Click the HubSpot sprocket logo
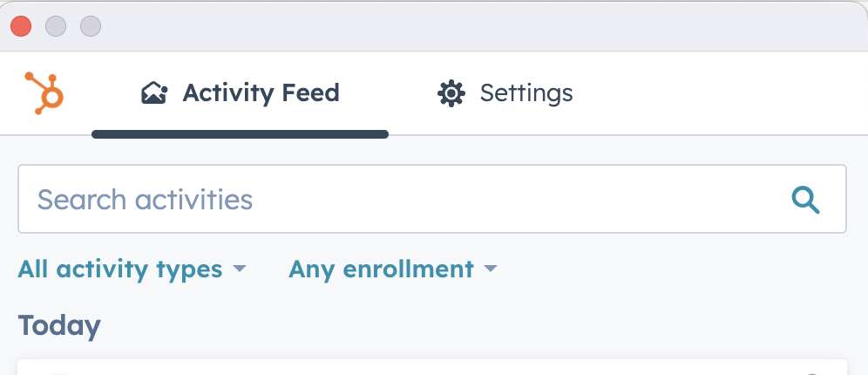 (x=44, y=93)
